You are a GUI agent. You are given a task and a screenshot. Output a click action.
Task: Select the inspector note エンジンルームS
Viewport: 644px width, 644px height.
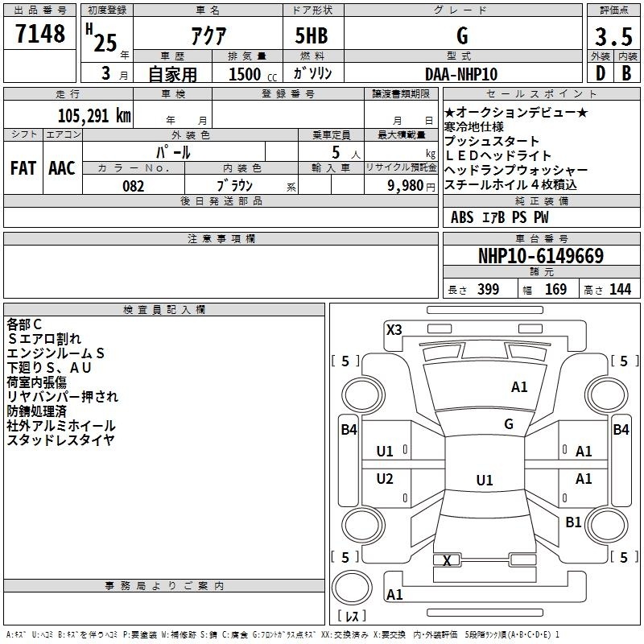pyautogui.click(x=56, y=353)
